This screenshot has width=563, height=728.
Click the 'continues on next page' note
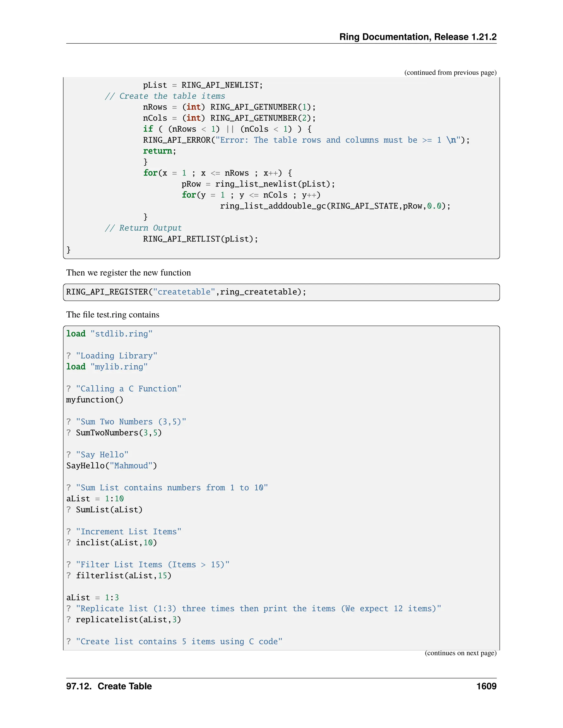click(460, 653)
